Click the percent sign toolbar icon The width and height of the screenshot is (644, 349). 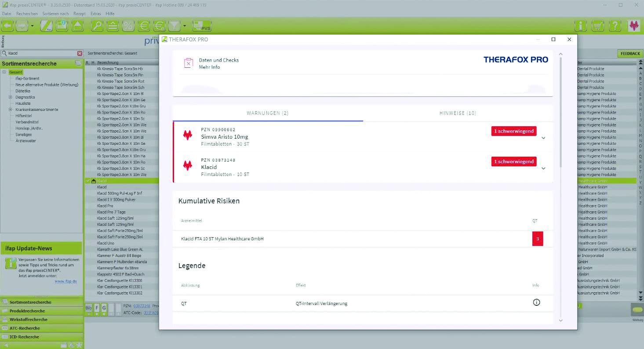[x=128, y=26]
